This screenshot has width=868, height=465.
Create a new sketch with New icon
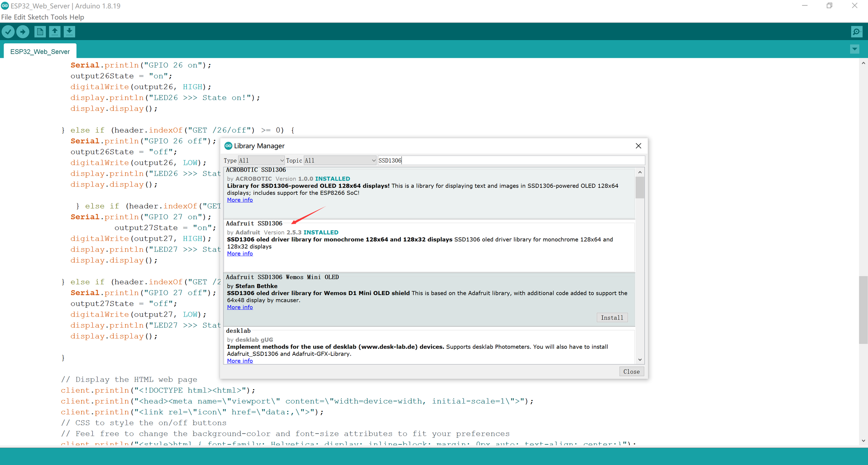click(x=40, y=32)
